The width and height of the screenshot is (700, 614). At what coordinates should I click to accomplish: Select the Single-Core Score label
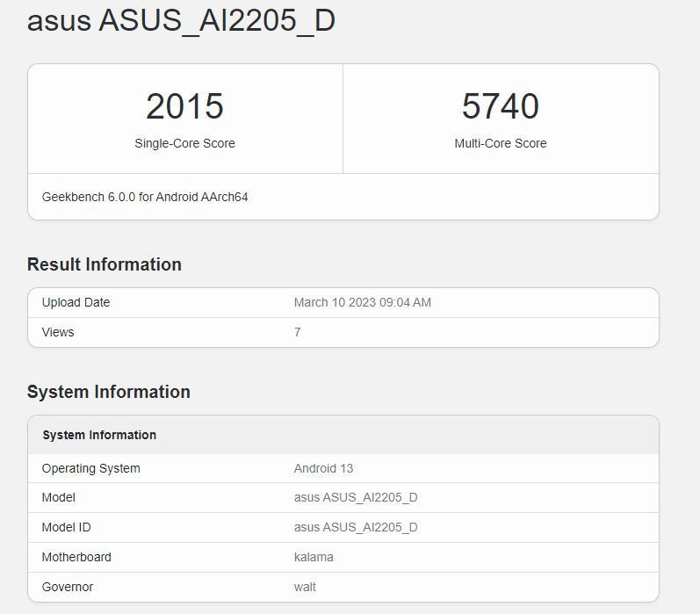pyautogui.click(x=184, y=143)
